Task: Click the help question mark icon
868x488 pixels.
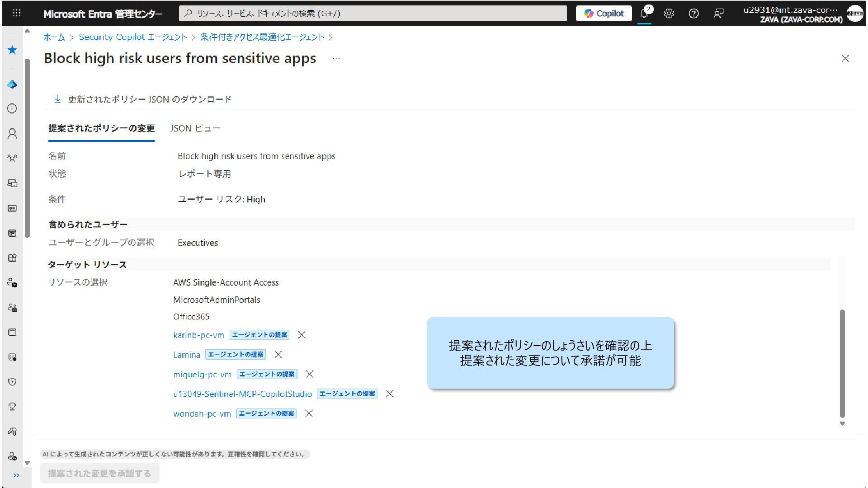Action: pos(693,14)
